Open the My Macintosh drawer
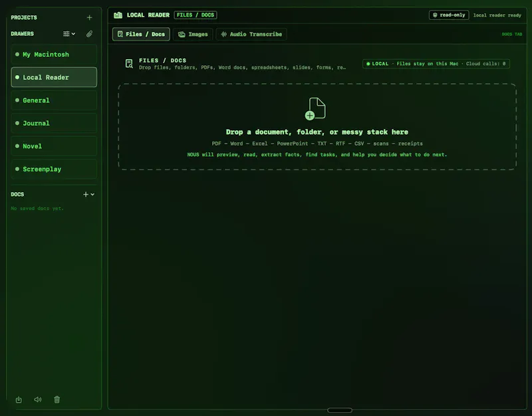 tap(54, 54)
